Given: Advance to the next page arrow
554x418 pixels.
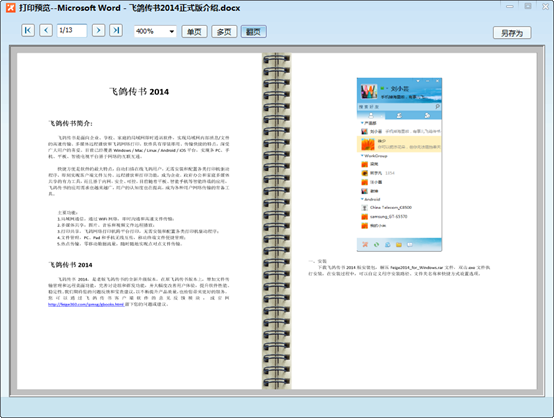Looking at the screenshot, I should [x=98, y=30].
